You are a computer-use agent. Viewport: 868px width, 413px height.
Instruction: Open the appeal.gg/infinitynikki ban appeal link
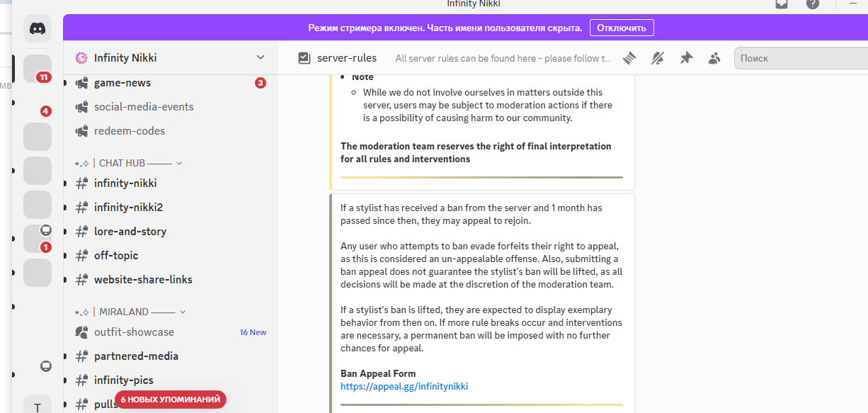(404, 387)
